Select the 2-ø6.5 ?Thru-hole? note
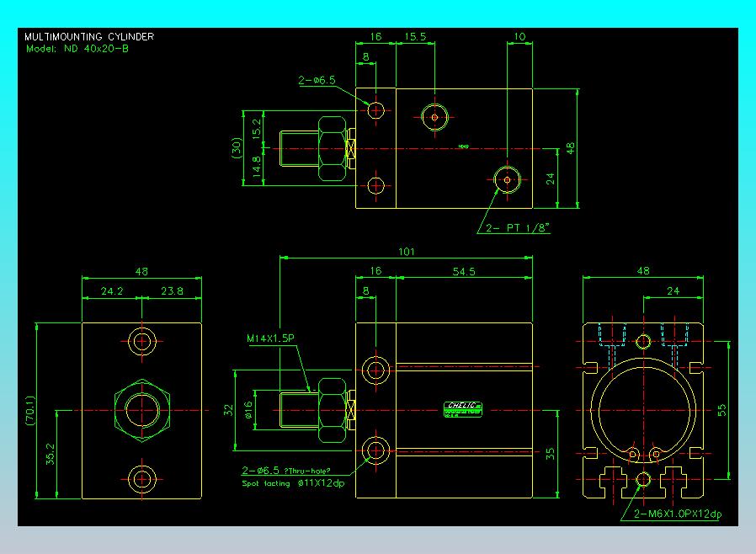756x554 pixels. pos(286,471)
